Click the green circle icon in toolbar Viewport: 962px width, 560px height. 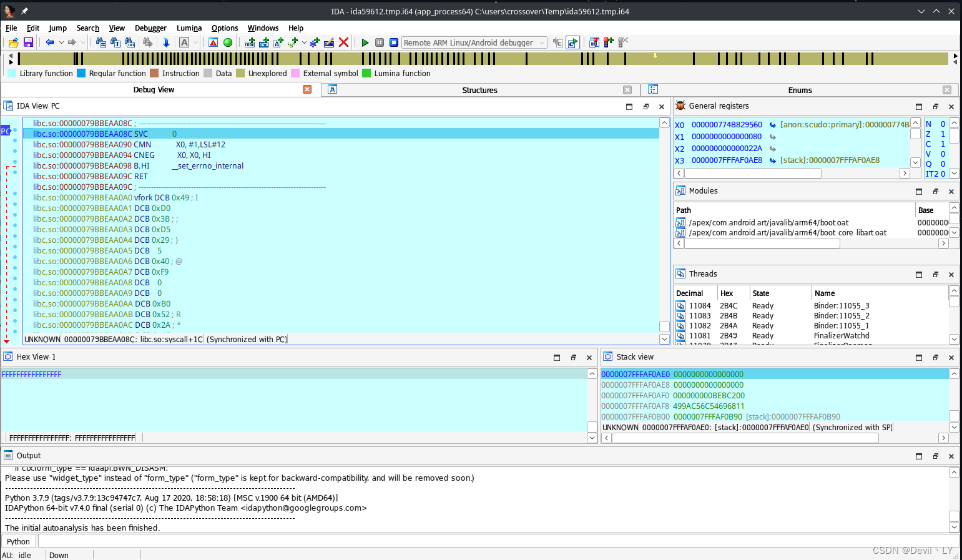[x=228, y=42]
